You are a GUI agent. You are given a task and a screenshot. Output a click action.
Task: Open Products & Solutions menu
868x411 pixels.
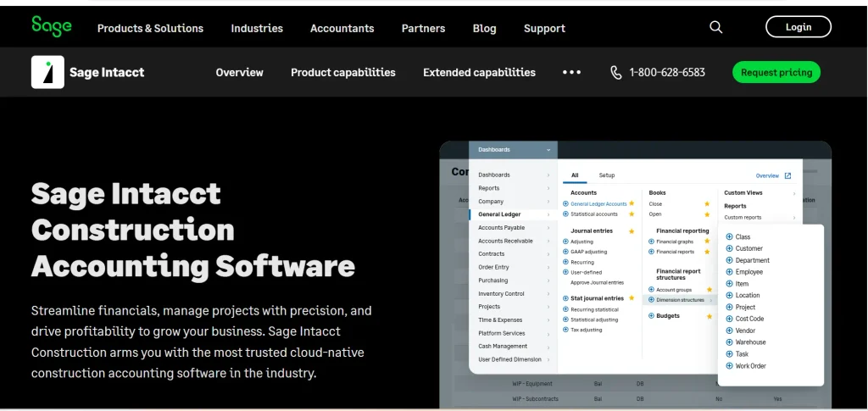click(151, 28)
